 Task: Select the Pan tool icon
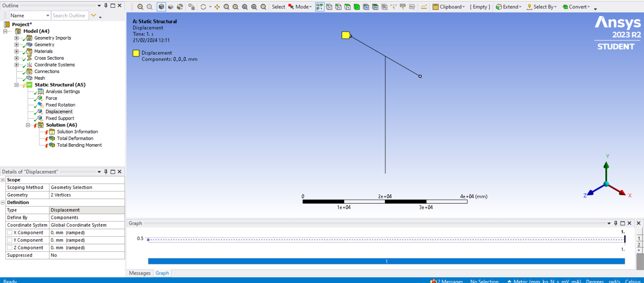[217, 7]
